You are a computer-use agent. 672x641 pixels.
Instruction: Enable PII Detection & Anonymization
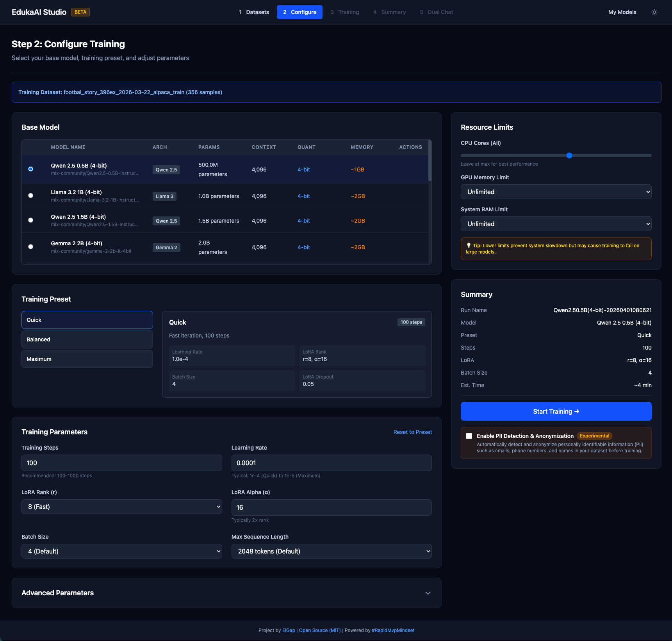tap(469, 436)
